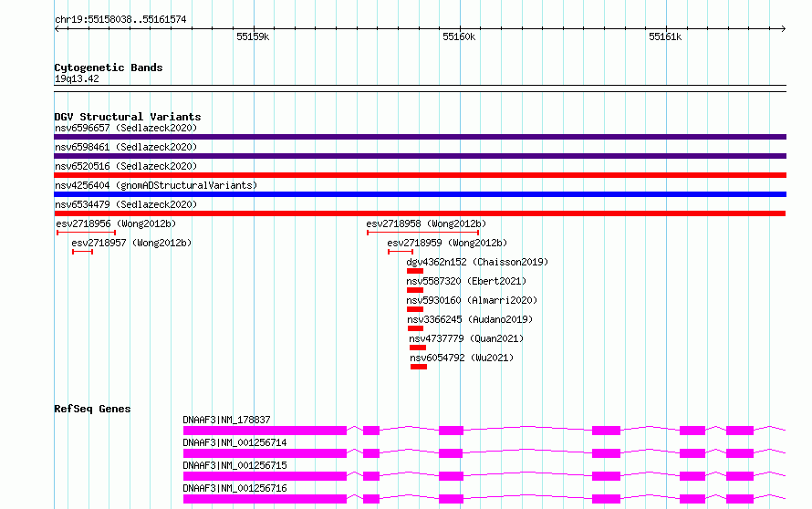Open esv2718957 (Wong2012b) variant label
Screen dimensions: 812x509
[131, 243]
